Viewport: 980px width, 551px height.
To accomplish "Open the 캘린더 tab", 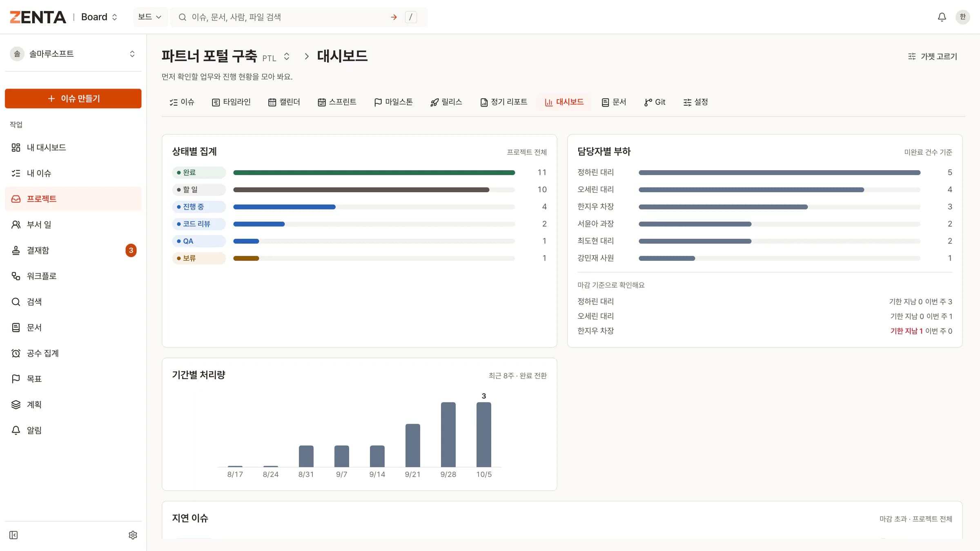I will (x=284, y=102).
